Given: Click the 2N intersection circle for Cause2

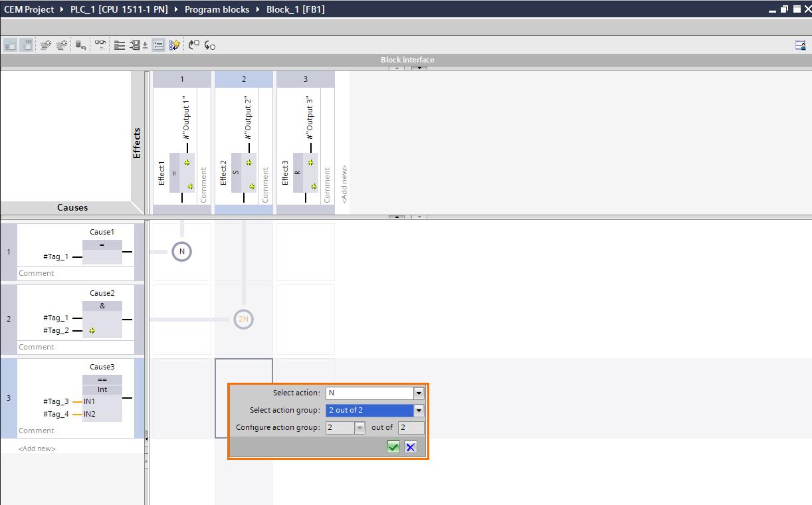Looking at the screenshot, I should pos(243,319).
